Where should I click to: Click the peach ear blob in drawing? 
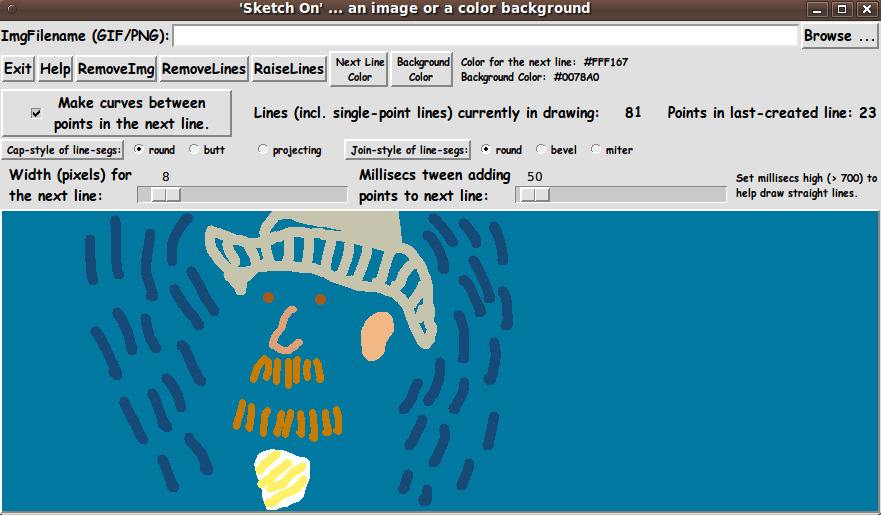point(377,336)
